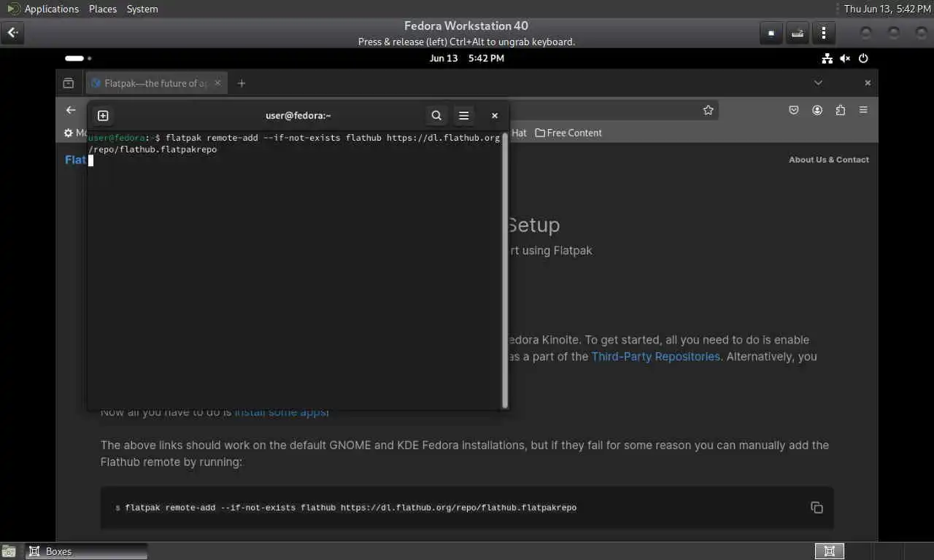Click the Boxes keyboard shortcut button
Screen dimensions: 934x560
click(798, 33)
